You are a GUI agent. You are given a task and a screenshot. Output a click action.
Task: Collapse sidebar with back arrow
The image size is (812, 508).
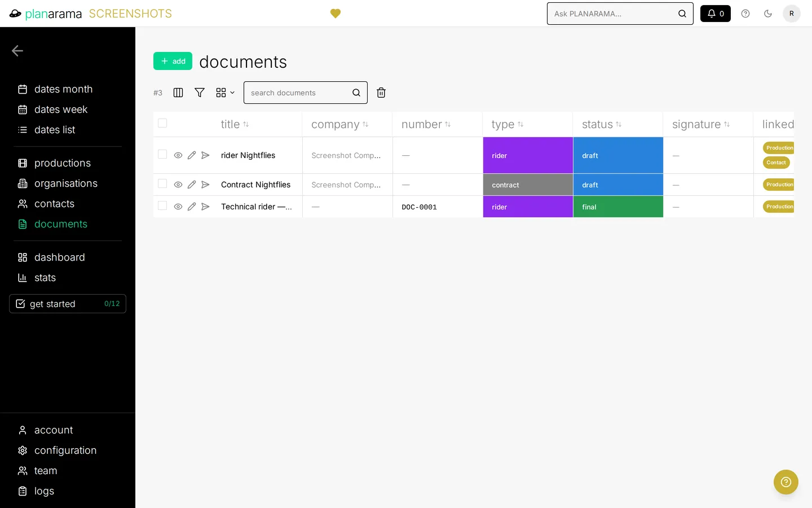point(17,51)
